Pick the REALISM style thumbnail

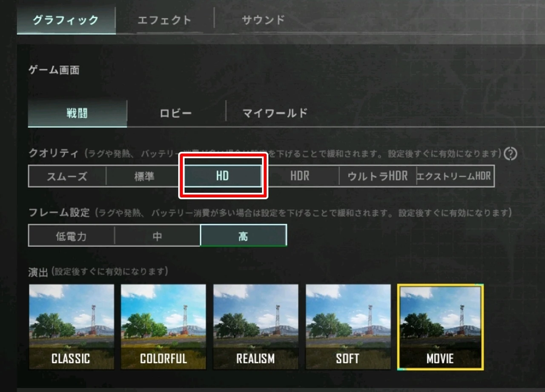[256, 327]
